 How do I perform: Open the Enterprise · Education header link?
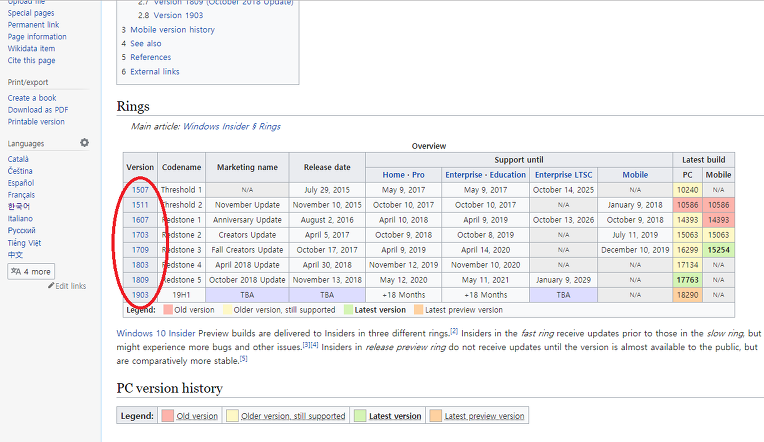485,175
